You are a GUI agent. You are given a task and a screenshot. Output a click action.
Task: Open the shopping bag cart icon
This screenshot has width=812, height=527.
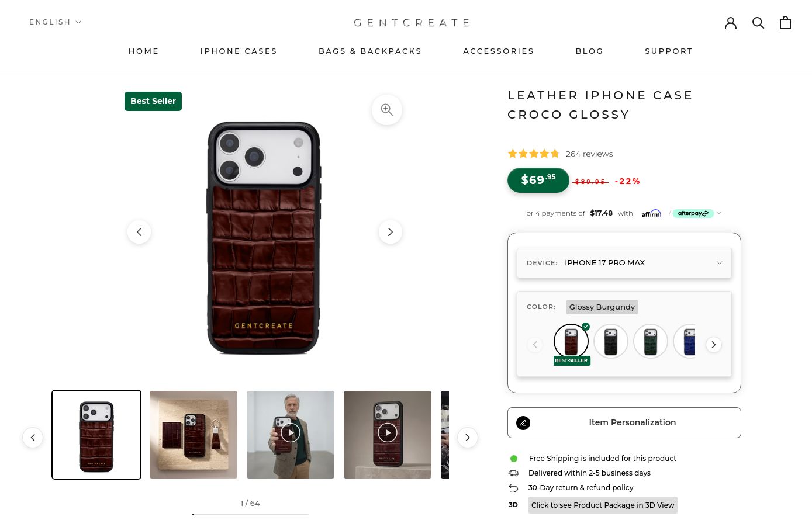785,23
